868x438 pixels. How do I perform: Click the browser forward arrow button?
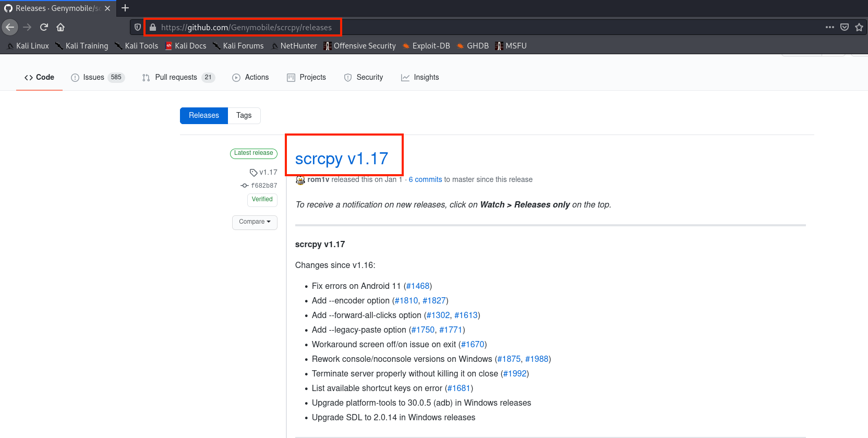(27, 27)
